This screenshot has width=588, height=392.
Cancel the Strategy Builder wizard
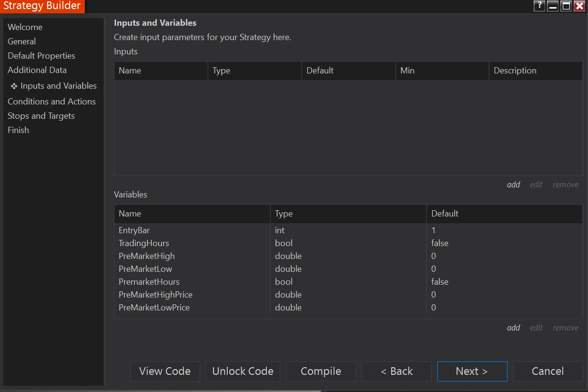547,371
